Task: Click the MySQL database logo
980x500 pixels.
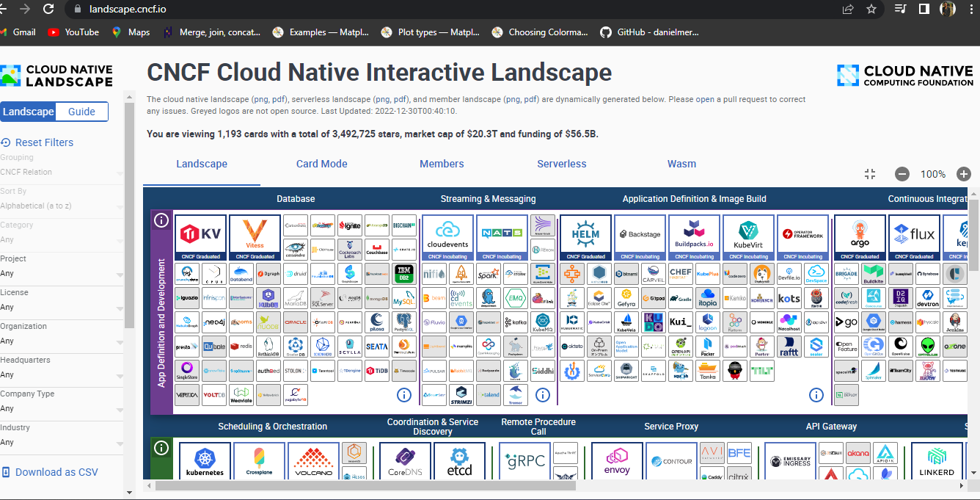Action: click(x=404, y=299)
